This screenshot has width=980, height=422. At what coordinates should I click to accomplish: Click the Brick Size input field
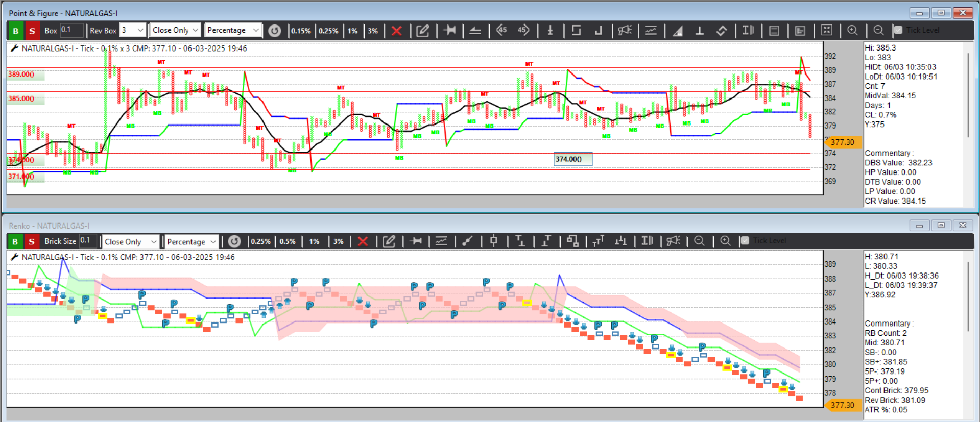87,241
